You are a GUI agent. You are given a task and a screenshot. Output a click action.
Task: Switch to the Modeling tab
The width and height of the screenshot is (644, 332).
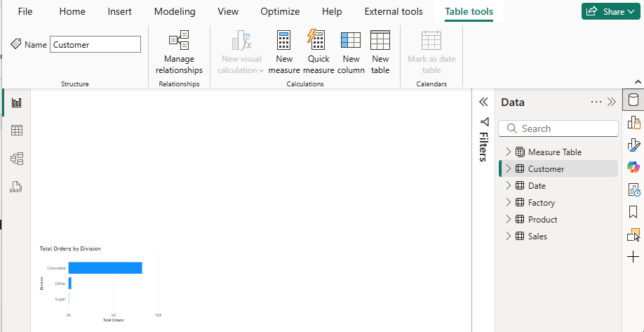pos(175,11)
